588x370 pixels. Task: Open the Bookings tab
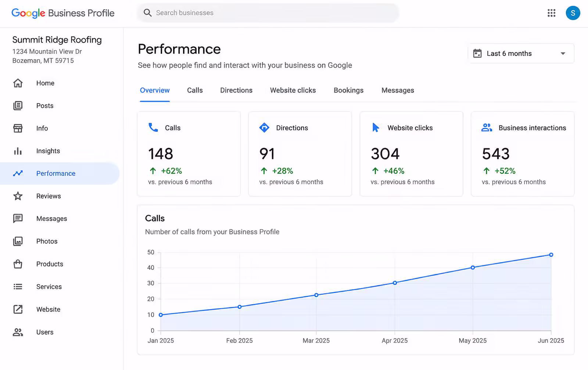click(348, 90)
